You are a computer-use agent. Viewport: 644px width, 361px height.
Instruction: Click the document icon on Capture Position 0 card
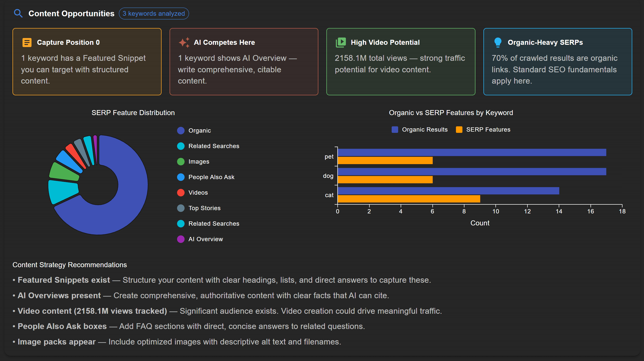coord(27,42)
